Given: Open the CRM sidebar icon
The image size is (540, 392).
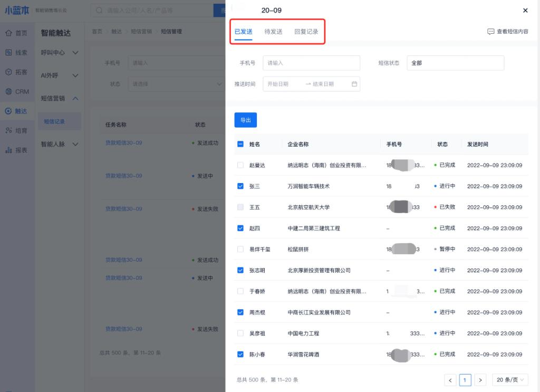Looking at the screenshot, I should (x=8, y=92).
